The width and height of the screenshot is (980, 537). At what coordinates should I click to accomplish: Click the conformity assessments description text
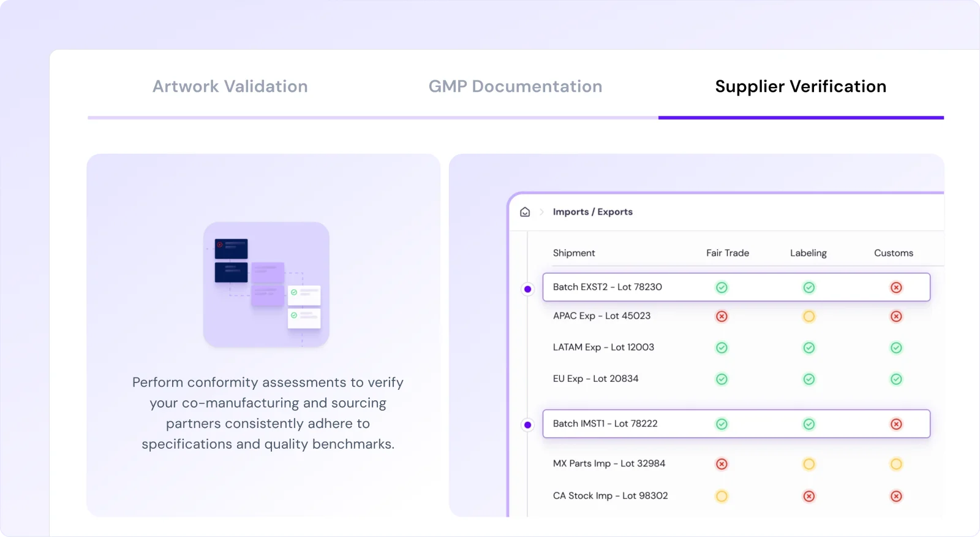coord(268,413)
